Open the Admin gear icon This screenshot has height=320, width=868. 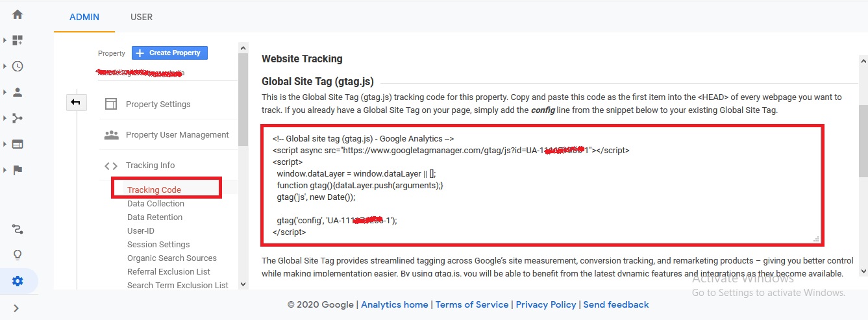[x=18, y=281]
